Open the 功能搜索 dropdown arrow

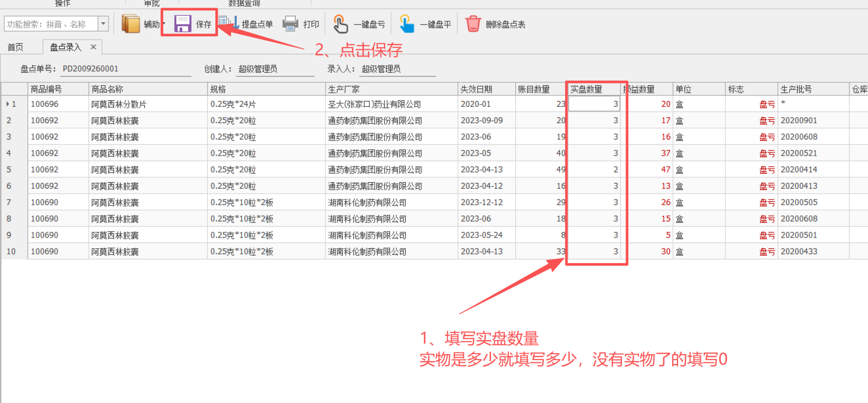coord(103,24)
